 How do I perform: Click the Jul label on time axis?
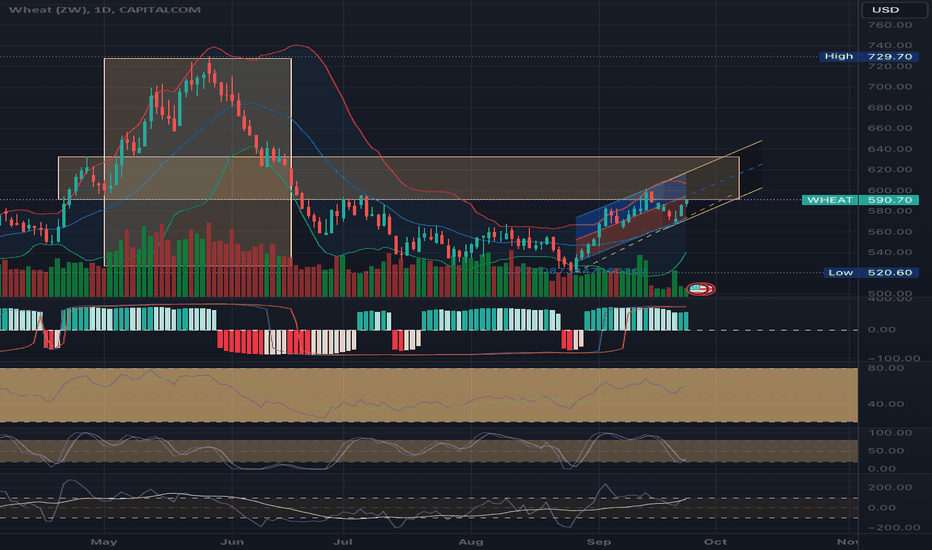(342, 542)
